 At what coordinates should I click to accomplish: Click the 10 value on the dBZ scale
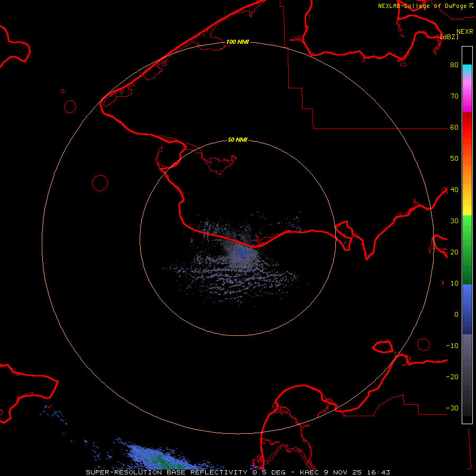(x=454, y=283)
